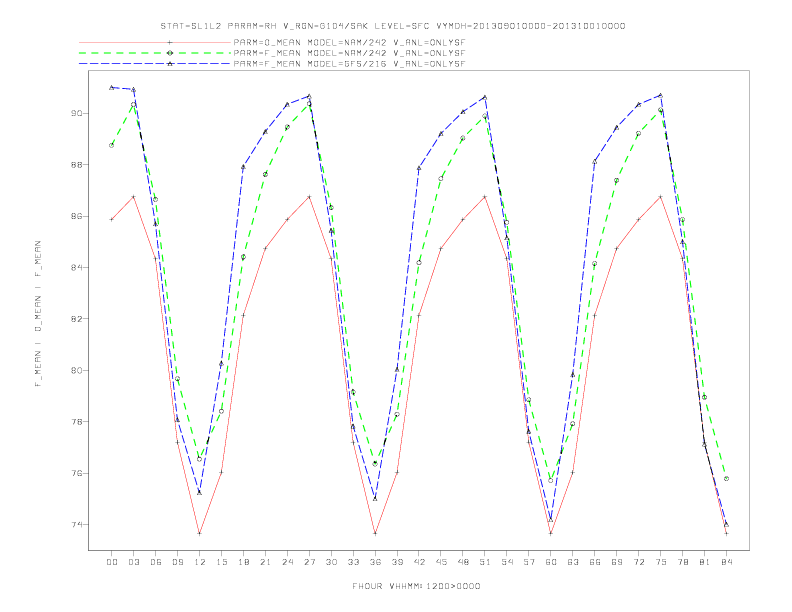Click the x-axis tick label 66
Screen dimensions: 792x612
pyautogui.click(x=595, y=562)
